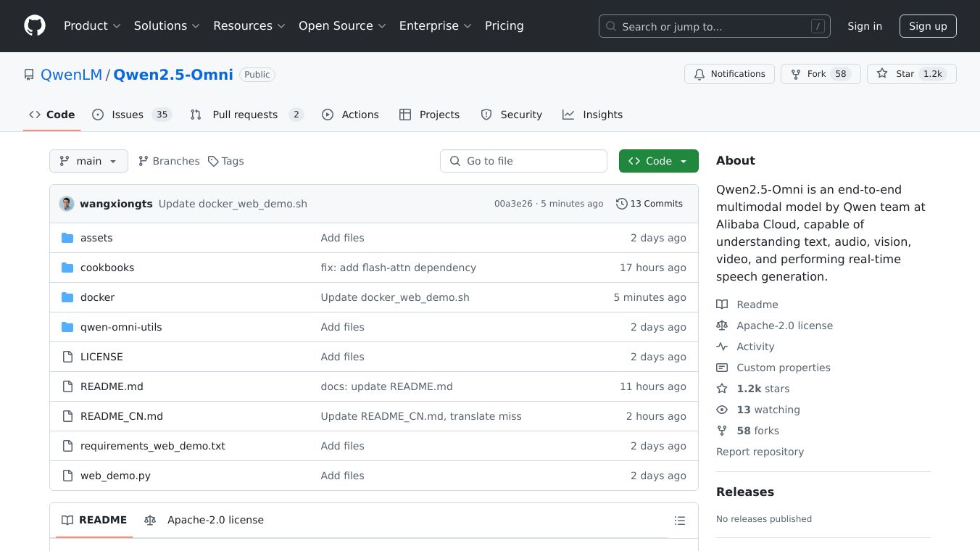Screen dimensions: 980x551
Task: Click the Tags icon link
Action: click(225, 161)
